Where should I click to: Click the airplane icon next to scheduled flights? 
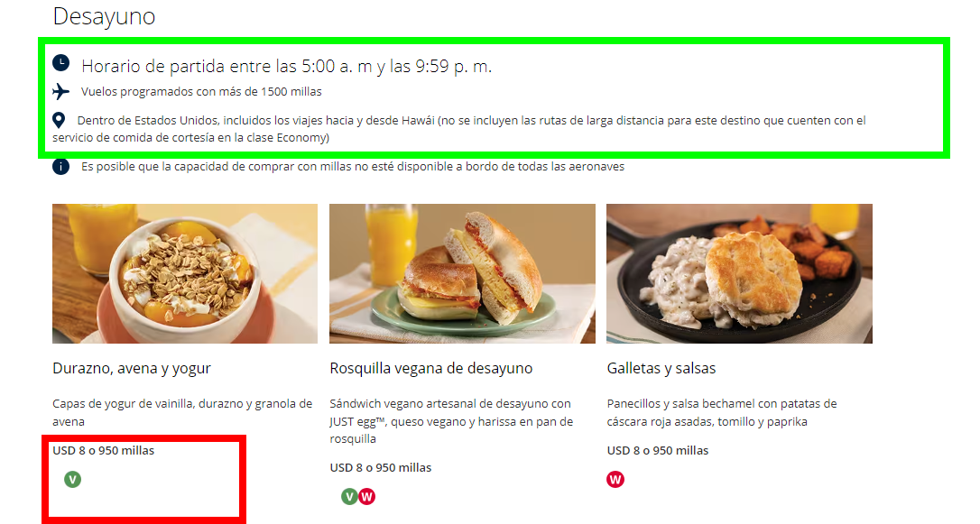coord(60,92)
